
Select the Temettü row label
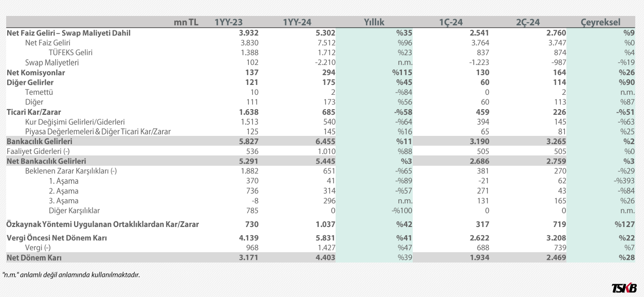(x=39, y=92)
